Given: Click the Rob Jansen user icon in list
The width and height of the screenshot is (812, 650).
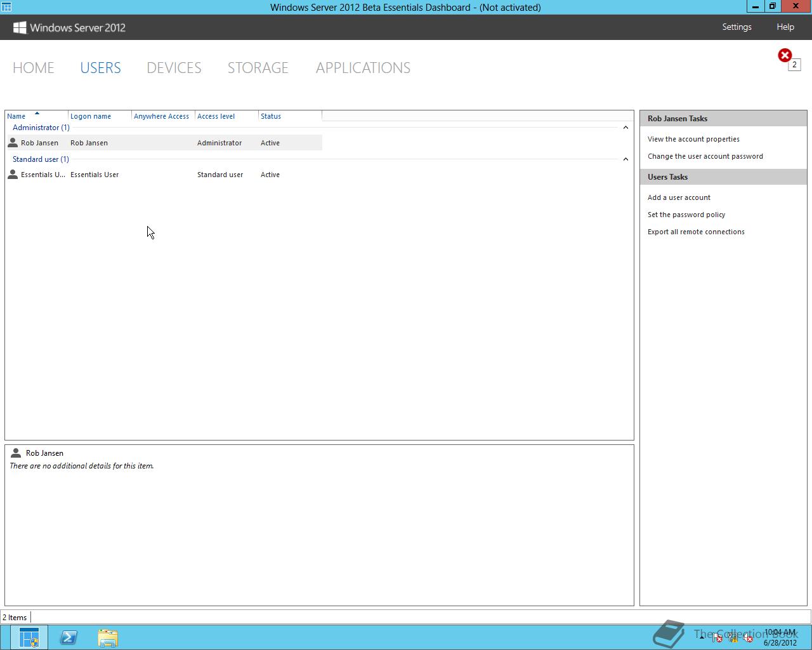Looking at the screenshot, I should click(x=13, y=143).
